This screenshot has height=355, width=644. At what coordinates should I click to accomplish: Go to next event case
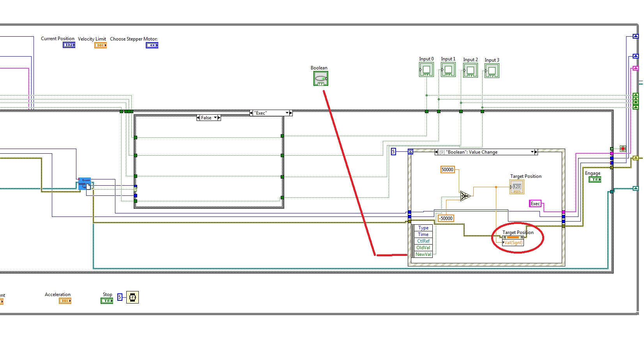click(536, 152)
